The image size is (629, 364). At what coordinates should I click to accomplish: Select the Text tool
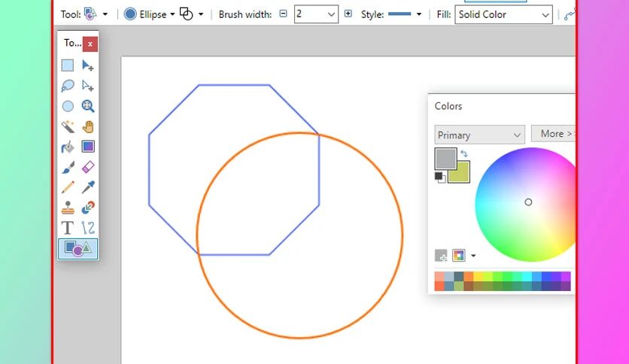(x=68, y=228)
